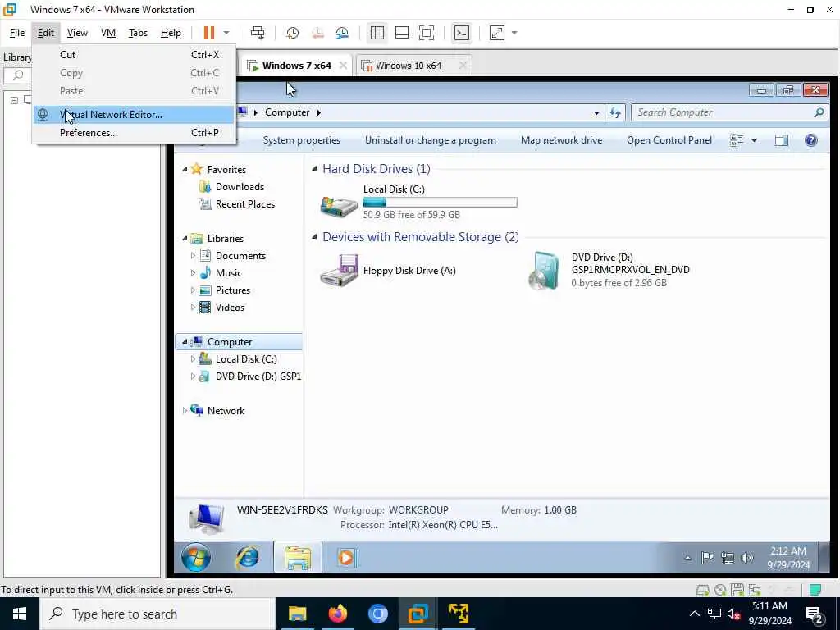
Task: Collapse the Hard Disk Drives group
Action: (315, 169)
